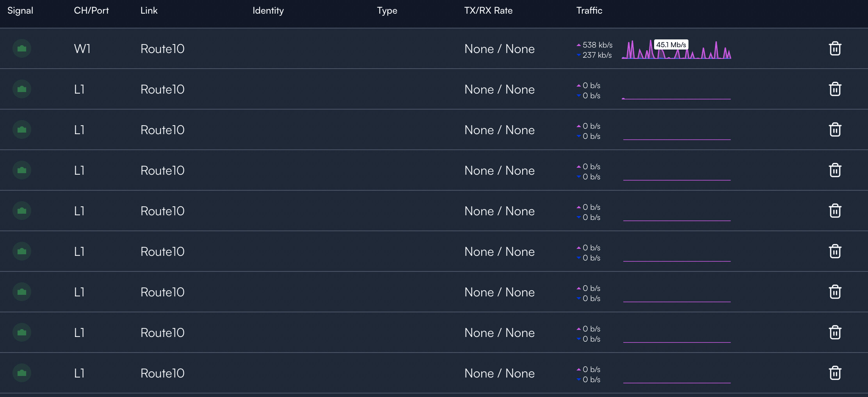This screenshot has width=868, height=397.
Task: Click the Type column header
Action: click(387, 11)
